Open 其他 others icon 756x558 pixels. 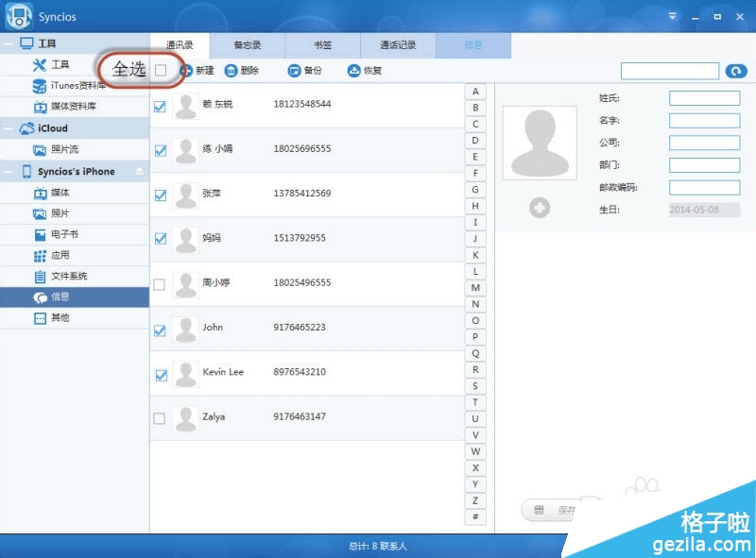point(40,318)
